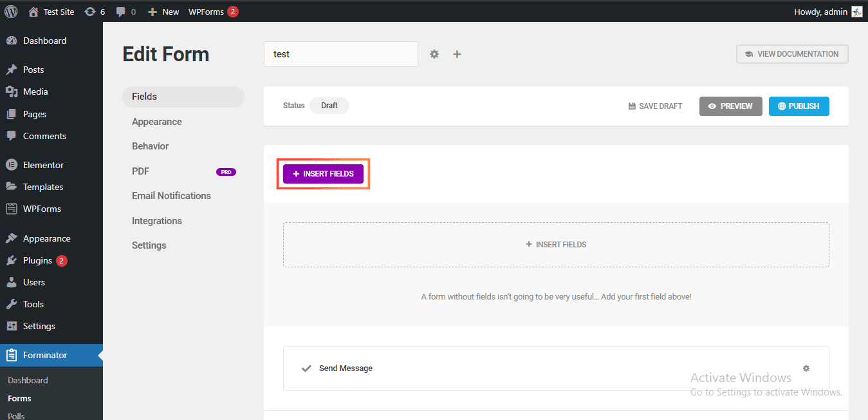The image size is (868, 420).
Task: Open the New content dropdown
Action: point(163,11)
